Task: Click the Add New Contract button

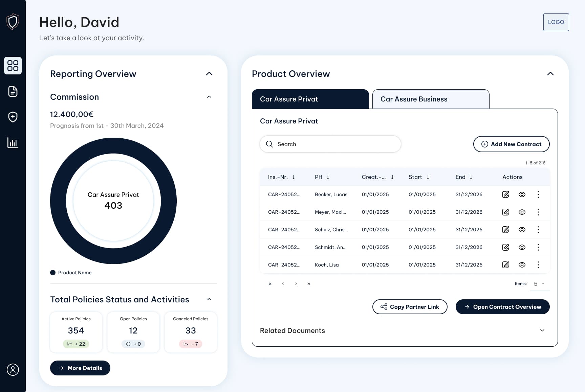Action: pyautogui.click(x=511, y=144)
